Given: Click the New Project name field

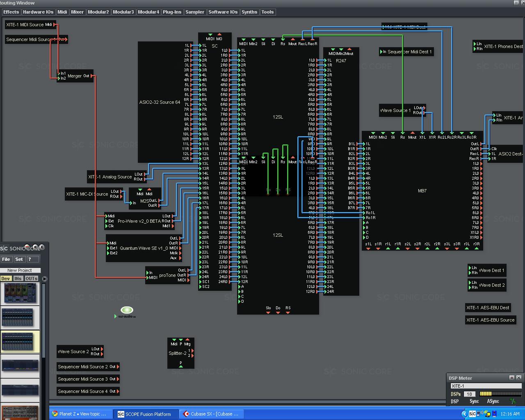Looking at the screenshot, I should pyautogui.click(x=21, y=270).
